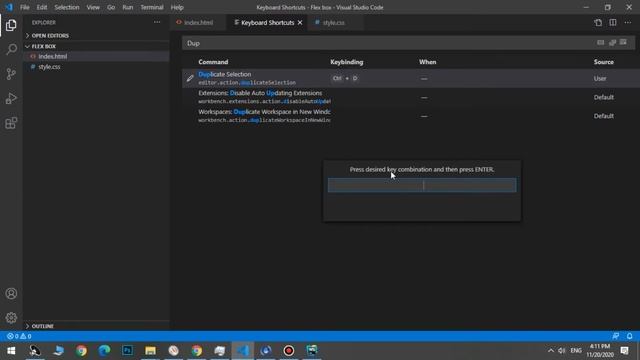The width and height of the screenshot is (640, 360).
Task: Open the Help menu
Action: (177, 7)
